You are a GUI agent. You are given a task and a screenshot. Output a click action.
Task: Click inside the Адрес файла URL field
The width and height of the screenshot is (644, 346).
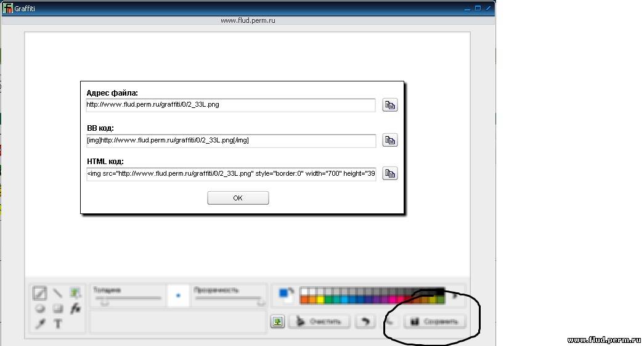(230, 105)
